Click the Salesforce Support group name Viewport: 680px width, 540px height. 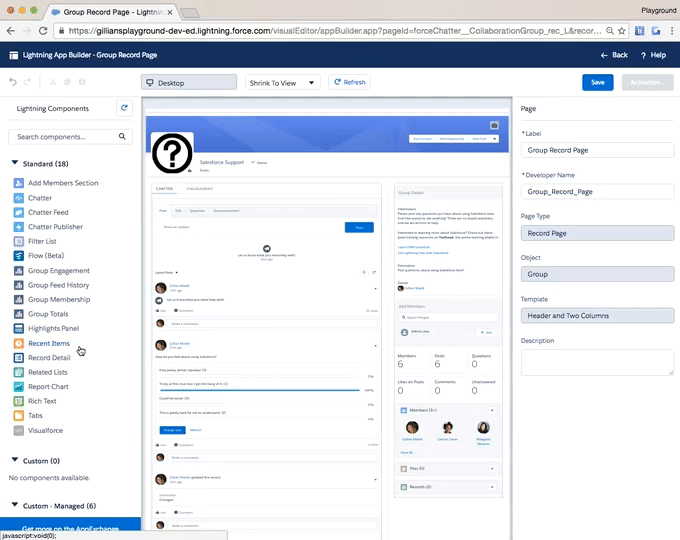222,162
